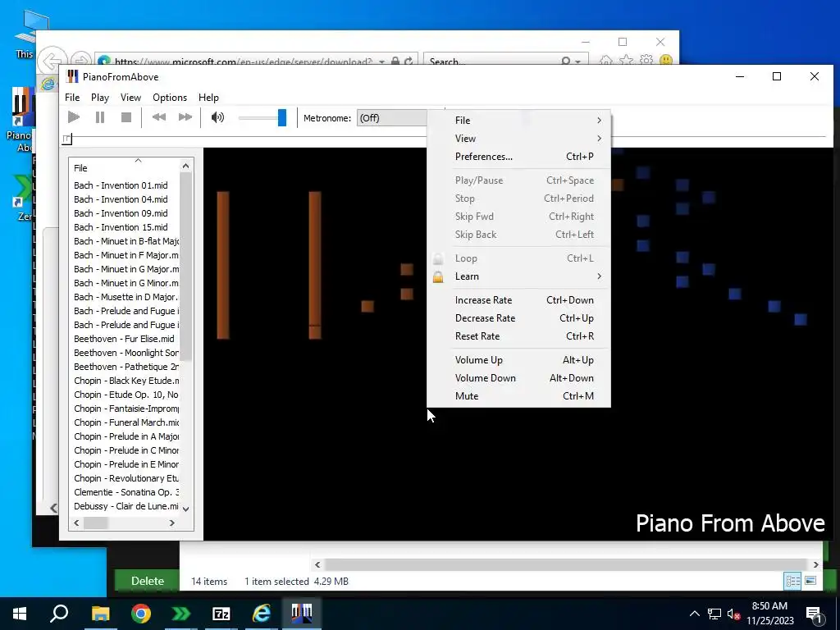Open 7-Zip from the taskbar
The image size is (840, 630).
[221, 614]
